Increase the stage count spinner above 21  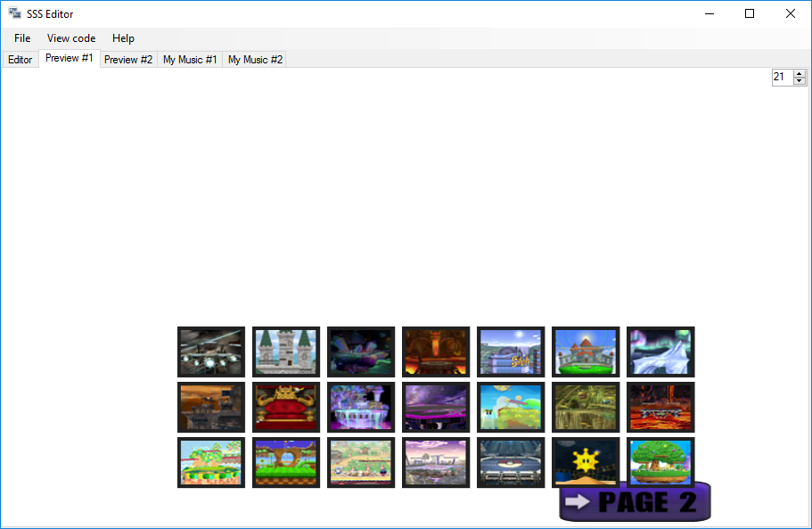coord(799,73)
